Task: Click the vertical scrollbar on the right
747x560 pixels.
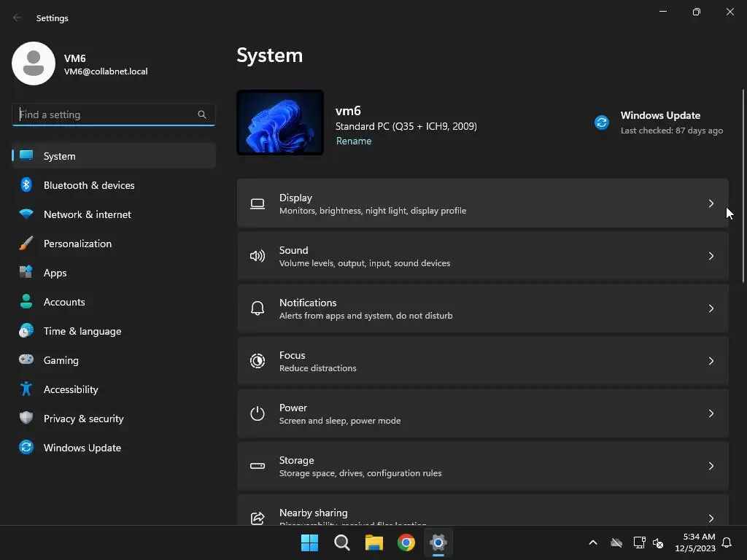Action: pyautogui.click(x=743, y=186)
